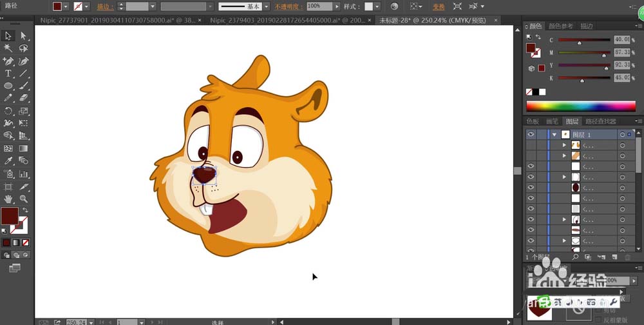This screenshot has width=644, height=325.
Task: Select the Zoom magnifier tool
Action: (24, 199)
